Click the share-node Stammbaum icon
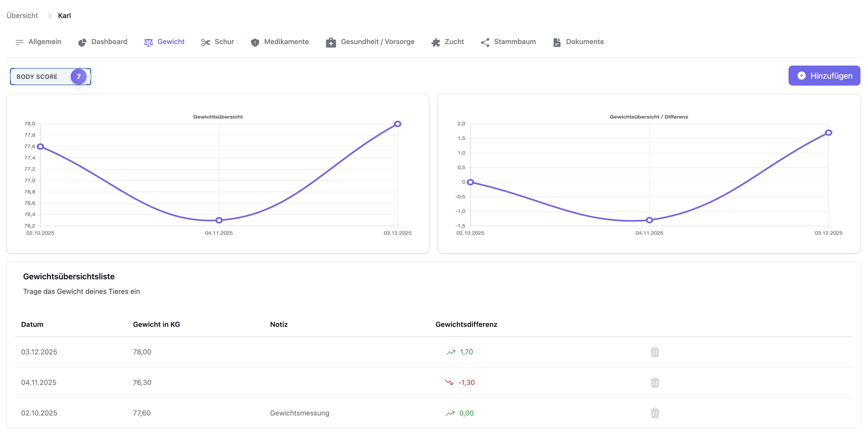The height and width of the screenshot is (438, 868). (x=485, y=42)
